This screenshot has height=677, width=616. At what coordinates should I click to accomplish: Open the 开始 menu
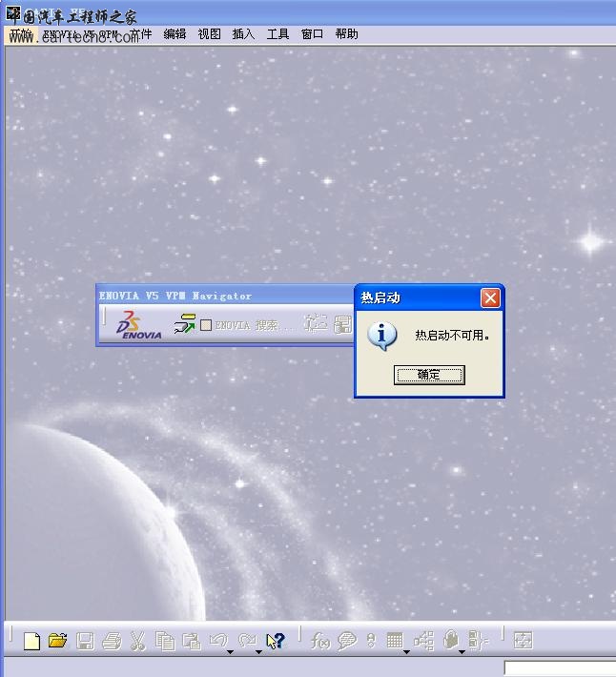point(21,34)
